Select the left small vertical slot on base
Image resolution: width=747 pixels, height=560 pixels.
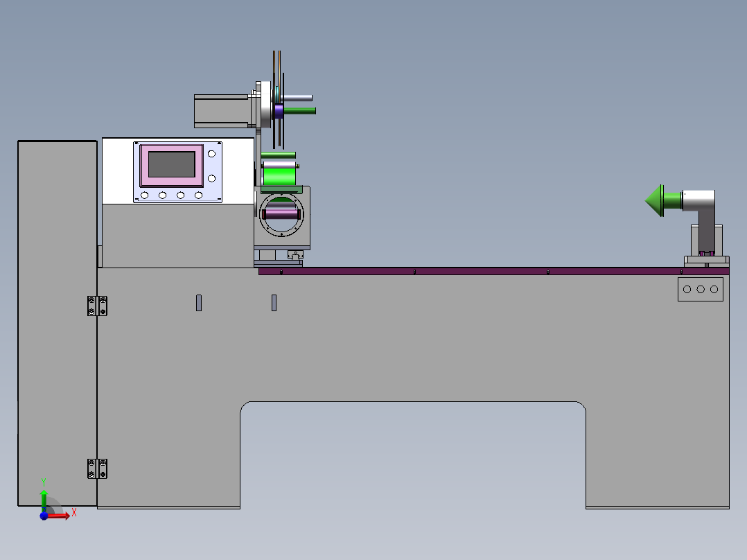click(x=199, y=303)
